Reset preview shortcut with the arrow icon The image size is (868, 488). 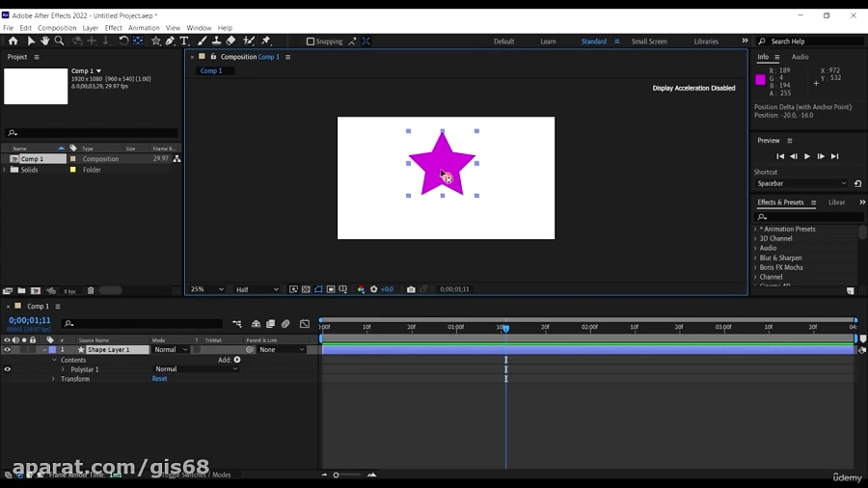858,183
